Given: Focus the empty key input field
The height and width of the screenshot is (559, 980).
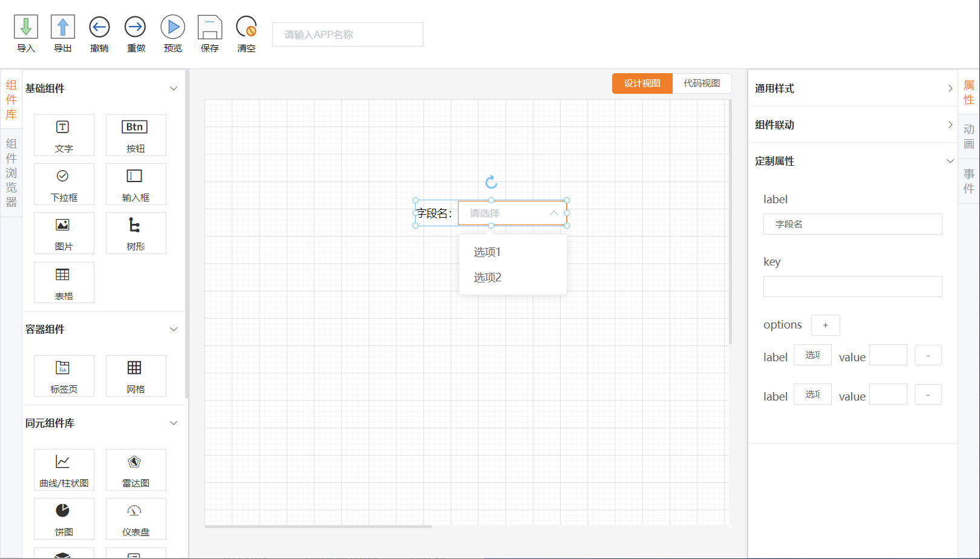Looking at the screenshot, I should pos(853,286).
